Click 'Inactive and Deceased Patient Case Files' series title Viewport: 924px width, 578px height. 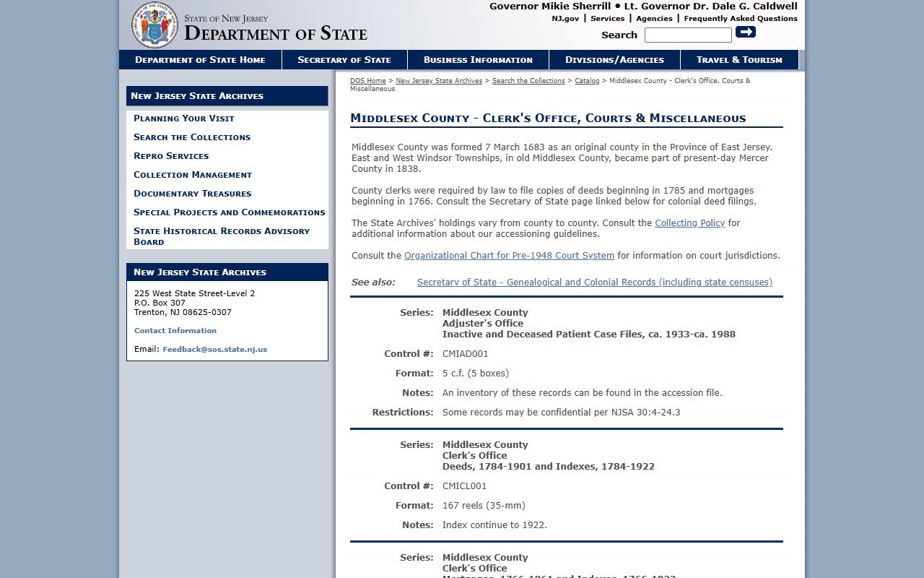click(589, 335)
